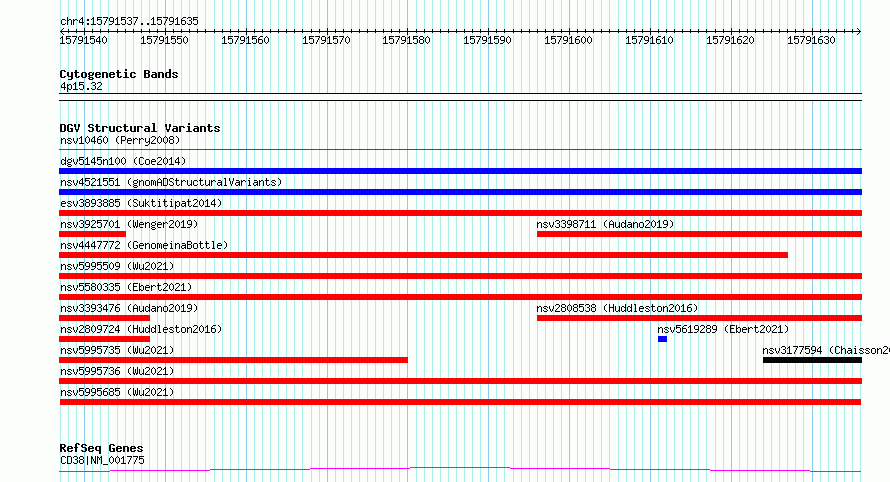Viewport: 890px width, 482px height.
Task: Open nsv3398711 (Audano2019) variant
Action: [x=605, y=224]
